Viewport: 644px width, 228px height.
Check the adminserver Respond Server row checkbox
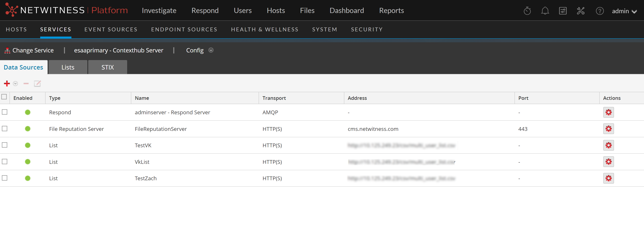(5, 112)
